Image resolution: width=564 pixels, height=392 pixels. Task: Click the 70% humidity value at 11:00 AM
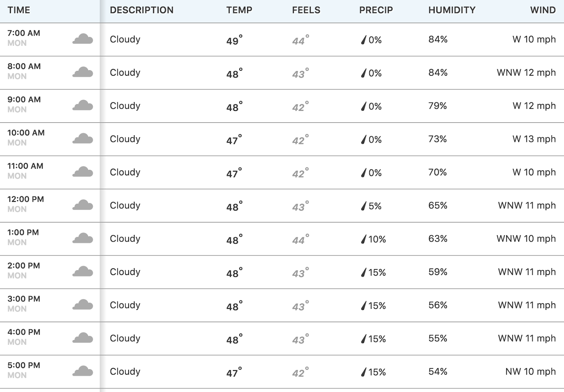point(437,172)
